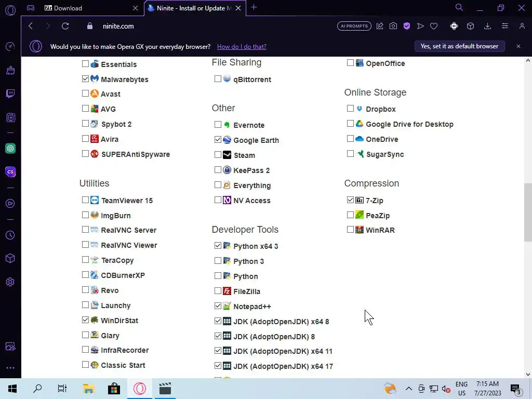Open the shield ad-blocker icon
The height and width of the screenshot is (399, 532).
407,26
